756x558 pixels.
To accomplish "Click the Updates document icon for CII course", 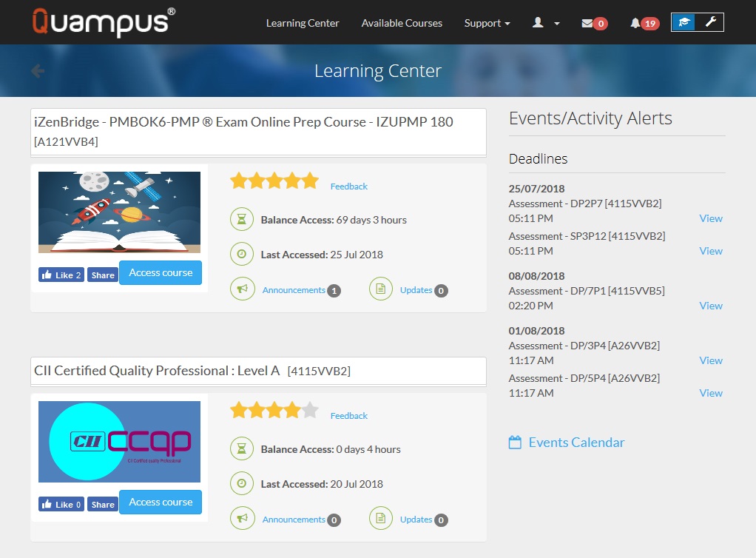I will pos(380,519).
